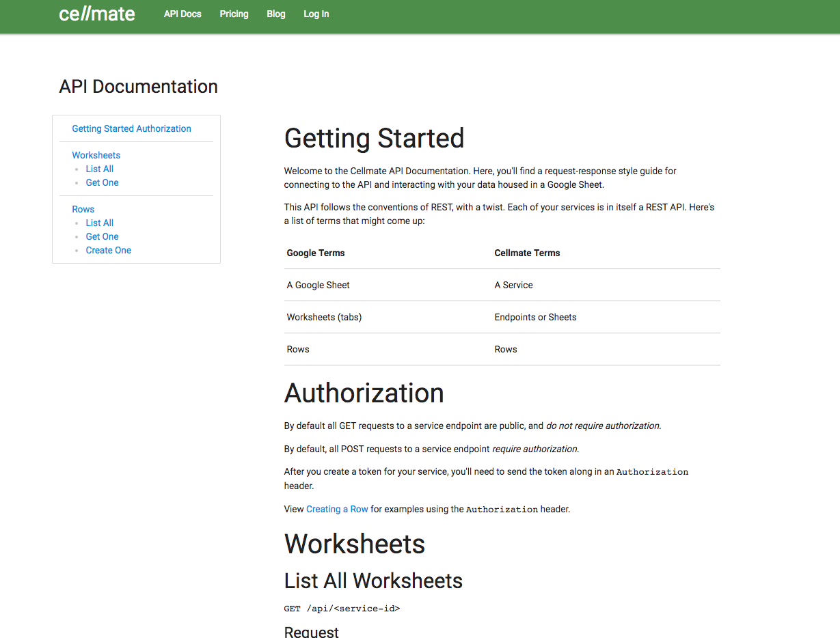Click the Worksheets (tabs) table cell
Screen dimensions: 840x638
325,317
